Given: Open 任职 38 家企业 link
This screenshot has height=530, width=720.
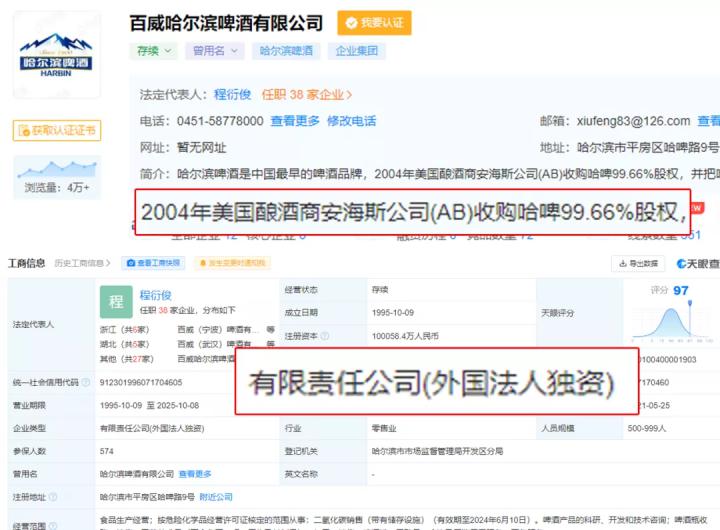Looking at the screenshot, I should tap(307, 95).
